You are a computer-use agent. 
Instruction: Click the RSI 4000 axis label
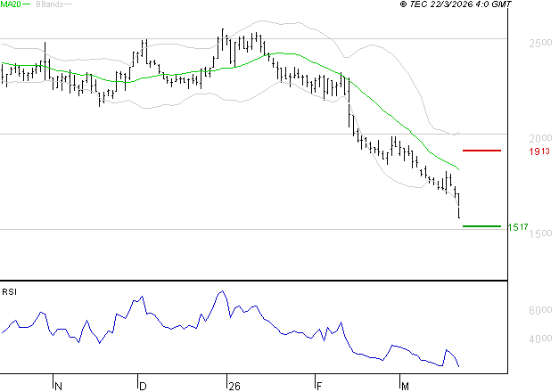click(x=540, y=339)
